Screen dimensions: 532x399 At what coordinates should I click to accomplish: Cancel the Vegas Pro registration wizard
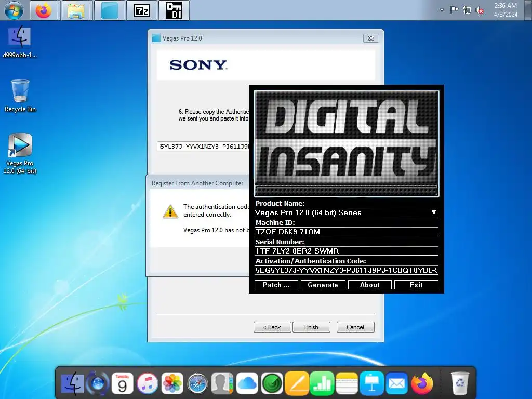[355, 327]
